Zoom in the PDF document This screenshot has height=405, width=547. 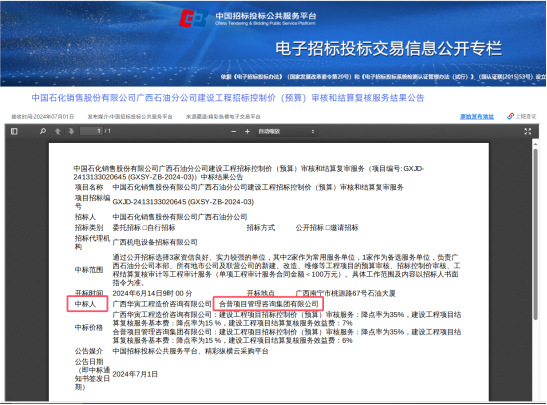tap(247, 132)
